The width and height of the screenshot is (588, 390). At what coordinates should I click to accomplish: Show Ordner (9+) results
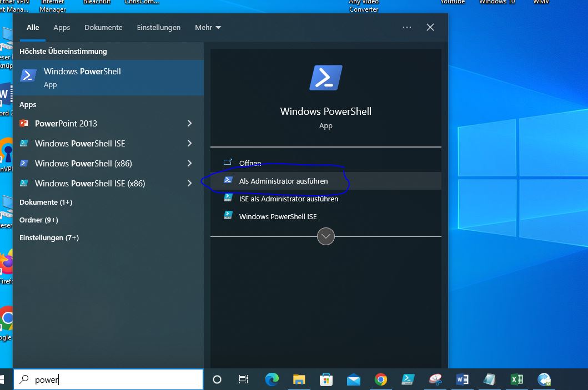(39, 220)
